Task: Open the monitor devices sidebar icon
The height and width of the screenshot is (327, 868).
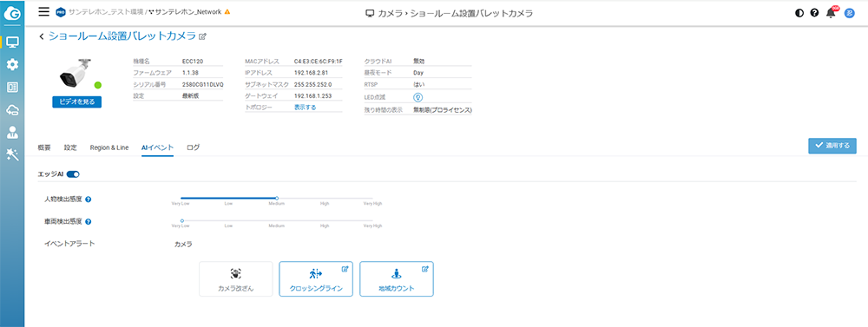Action: click(12, 42)
